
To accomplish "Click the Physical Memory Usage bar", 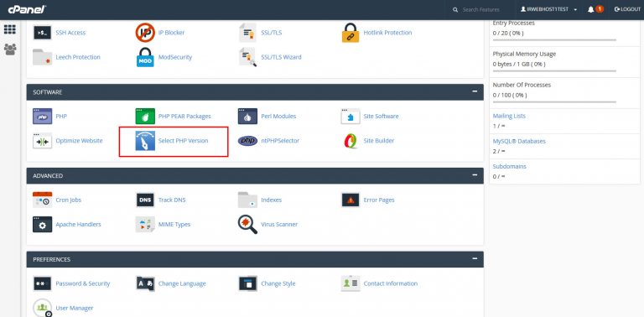I will click(554, 71).
